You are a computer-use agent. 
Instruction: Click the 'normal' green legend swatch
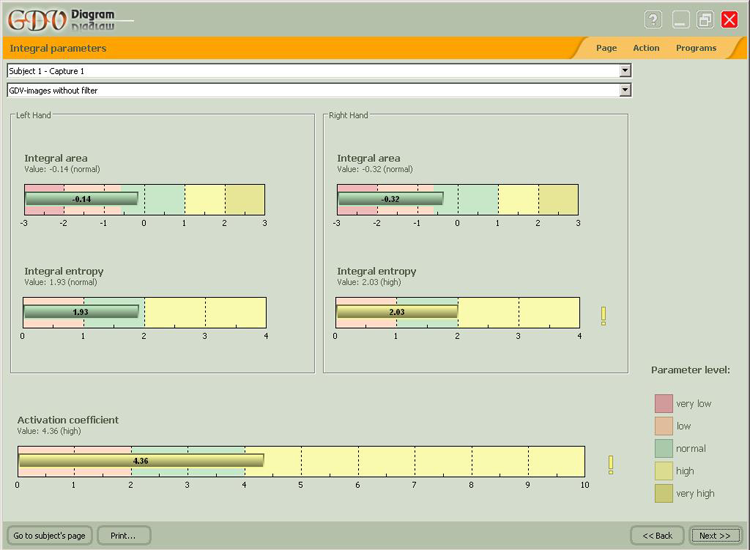point(664,449)
